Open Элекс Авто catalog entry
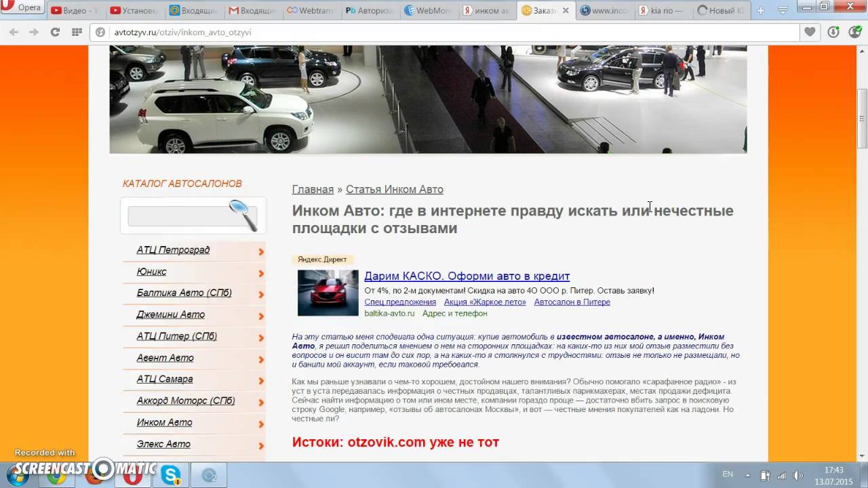The image size is (868, 488). pos(163,444)
